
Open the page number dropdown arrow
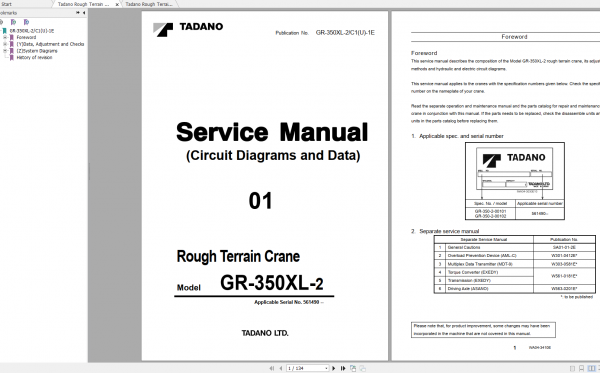click(x=326, y=368)
